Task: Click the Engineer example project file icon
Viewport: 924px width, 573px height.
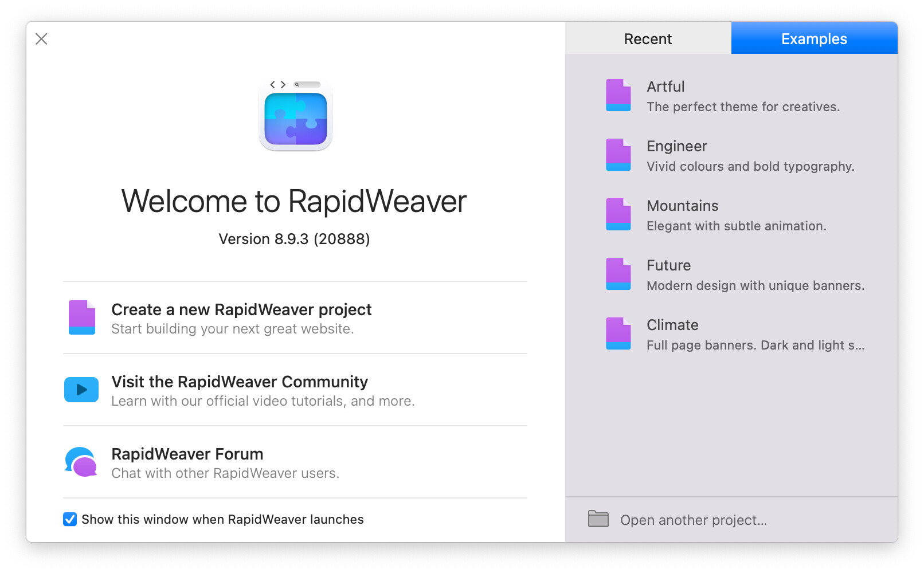Action: click(x=618, y=155)
